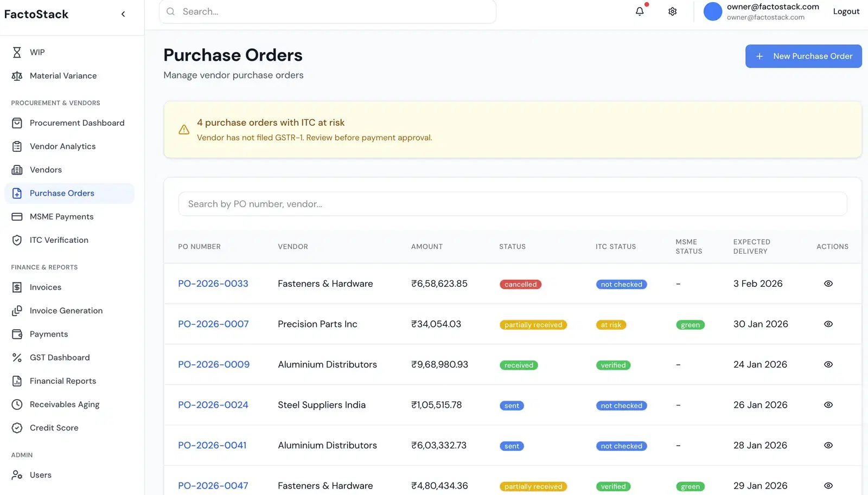
Task: Open purchase order link PO-2026-0009
Action: [214, 364]
